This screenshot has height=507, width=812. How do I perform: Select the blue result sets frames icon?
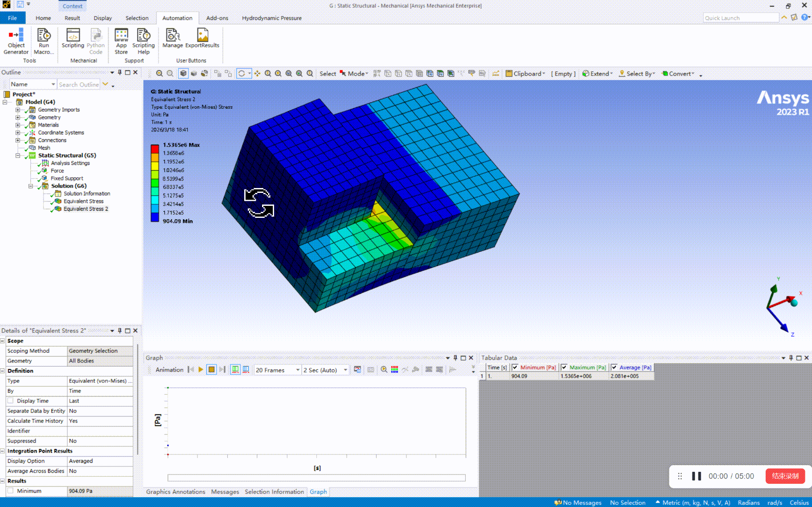[x=246, y=370]
